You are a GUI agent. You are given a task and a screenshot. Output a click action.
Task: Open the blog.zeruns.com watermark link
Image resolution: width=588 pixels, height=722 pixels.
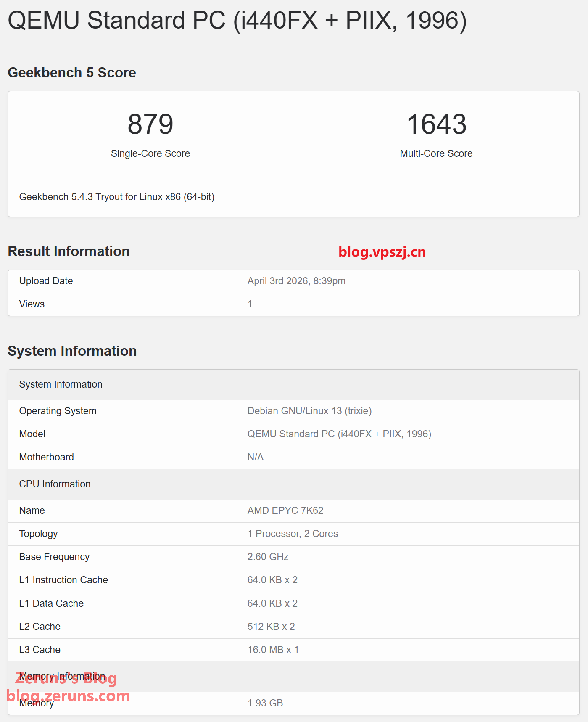point(68,696)
